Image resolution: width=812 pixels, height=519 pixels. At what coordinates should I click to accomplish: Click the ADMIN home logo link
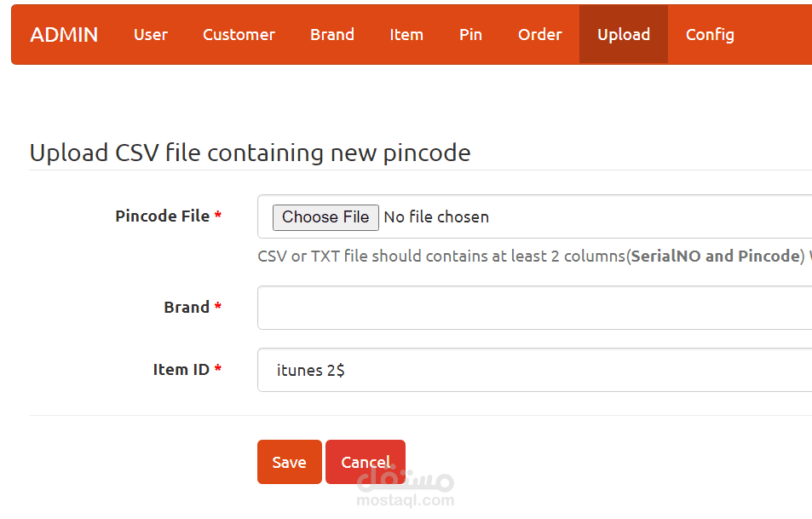coord(64,35)
